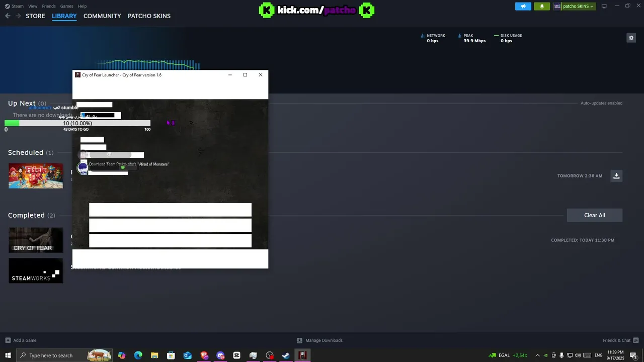Viewport: 644px width, 362px height.
Task: Click "Auto-updates enabled" text
Action: click(x=601, y=103)
